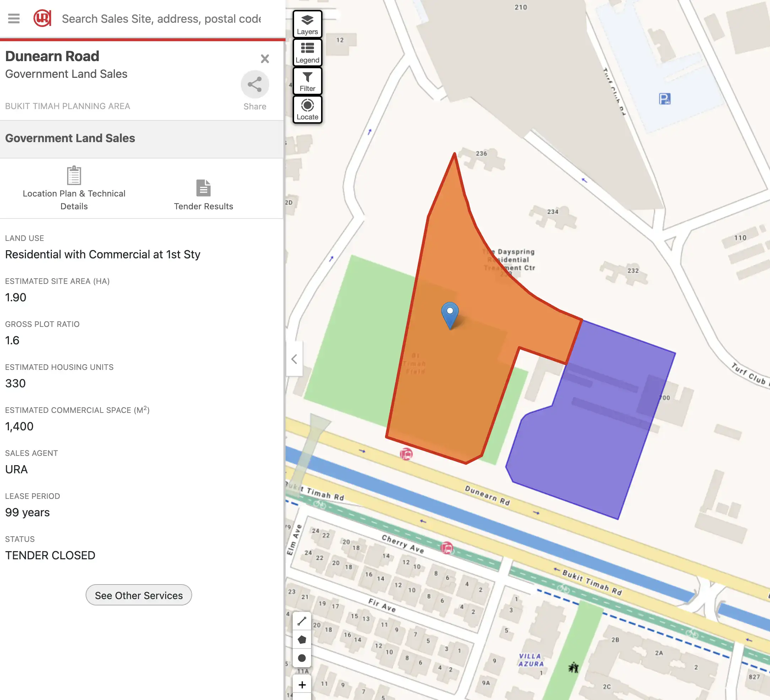Screen dimensions: 770x700
Task: Collapse the side panel with the arrow
Action: pyautogui.click(x=294, y=359)
